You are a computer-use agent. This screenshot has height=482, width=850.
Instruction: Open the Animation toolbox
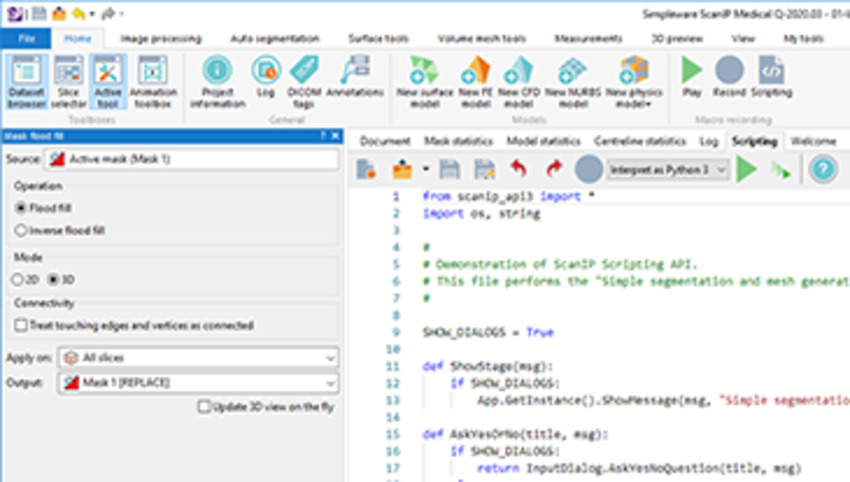click(152, 82)
